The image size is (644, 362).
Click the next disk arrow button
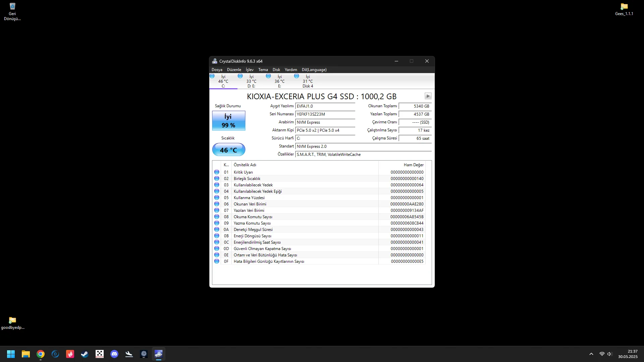pos(428,96)
